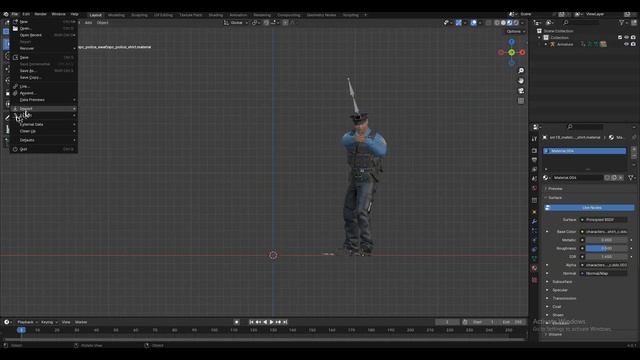
Task: Switch perspective/orthographic grid icon
Action: 521,100
